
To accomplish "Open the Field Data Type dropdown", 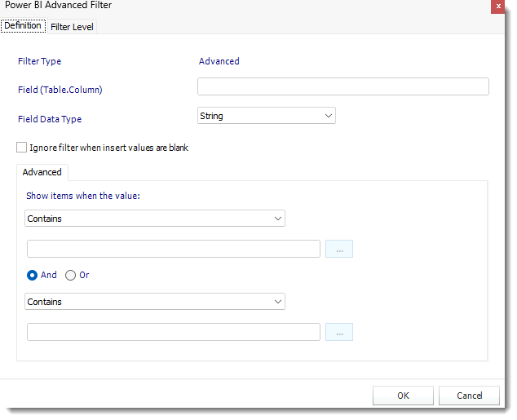I will tap(267, 115).
